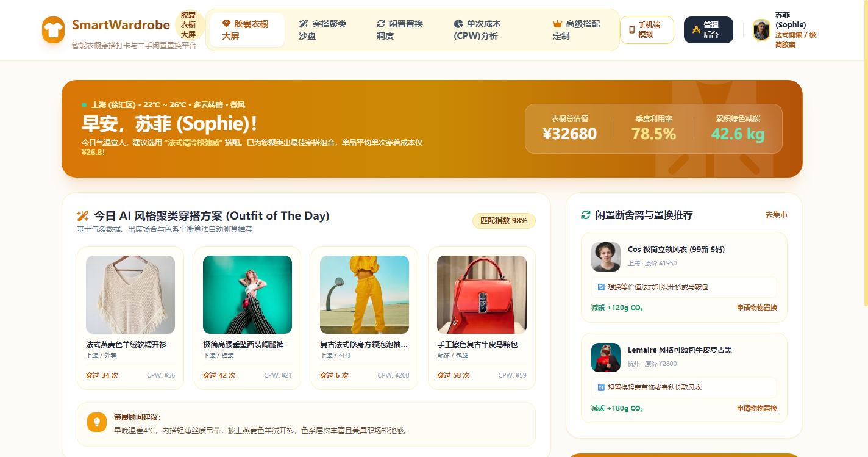This screenshot has height=457, width=868.
Task: Click the 上海 · 原价 ¥1950 text
Action: 652,263
